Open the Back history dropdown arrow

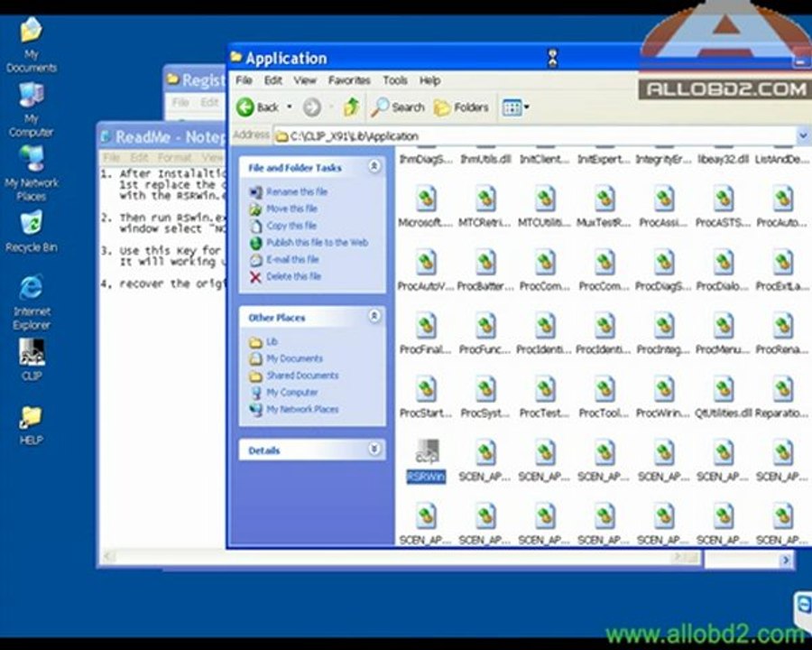coord(290,107)
